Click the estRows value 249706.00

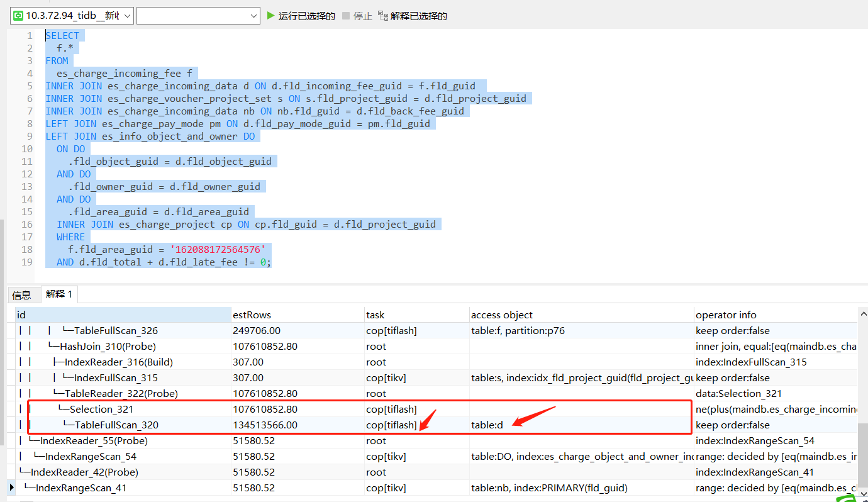point(256,330)
